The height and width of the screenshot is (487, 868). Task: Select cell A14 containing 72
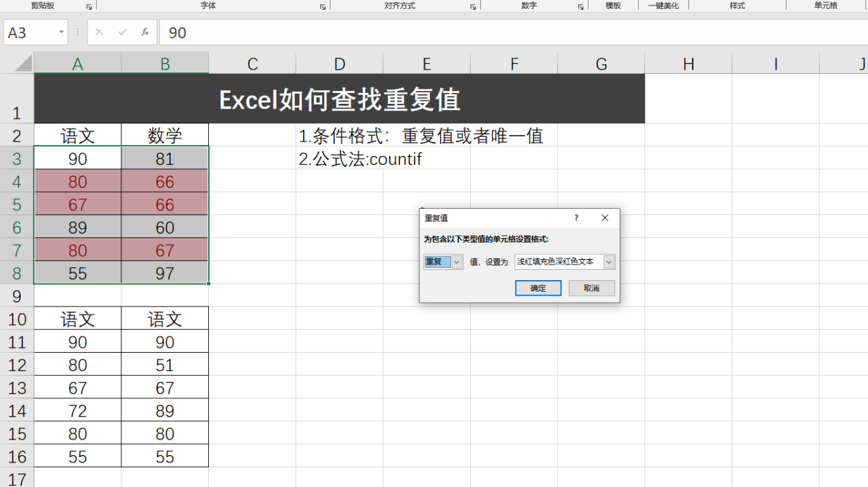coord(78,410)
